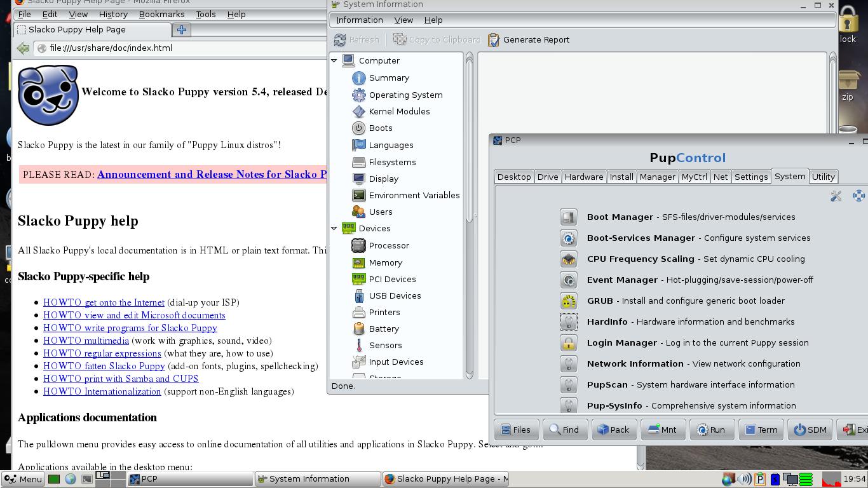The width and height of the screenshot is (868, 488).
Task: Click the Firefox back arrow button
Action: click(24, 48)
